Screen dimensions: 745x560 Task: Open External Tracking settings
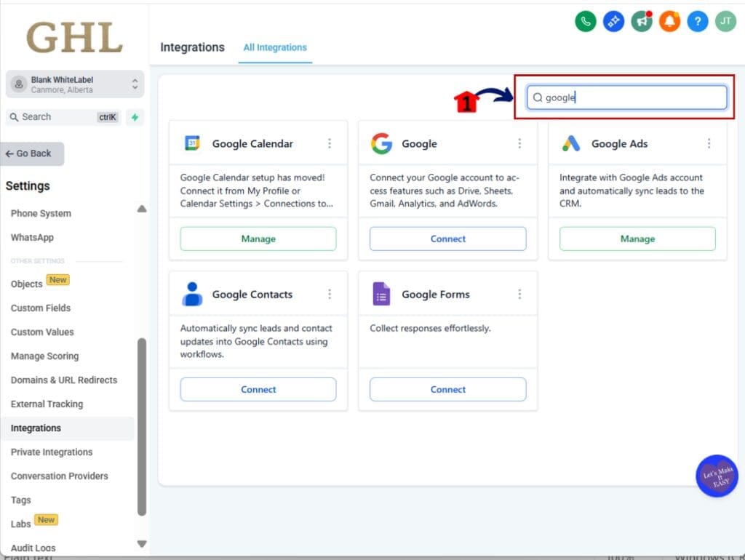coord(47,404)
